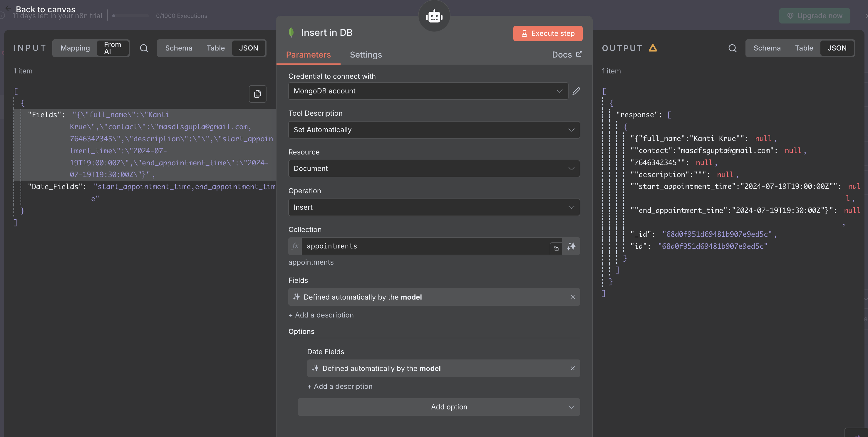Expand the Add option dropdown

point(438,407)
